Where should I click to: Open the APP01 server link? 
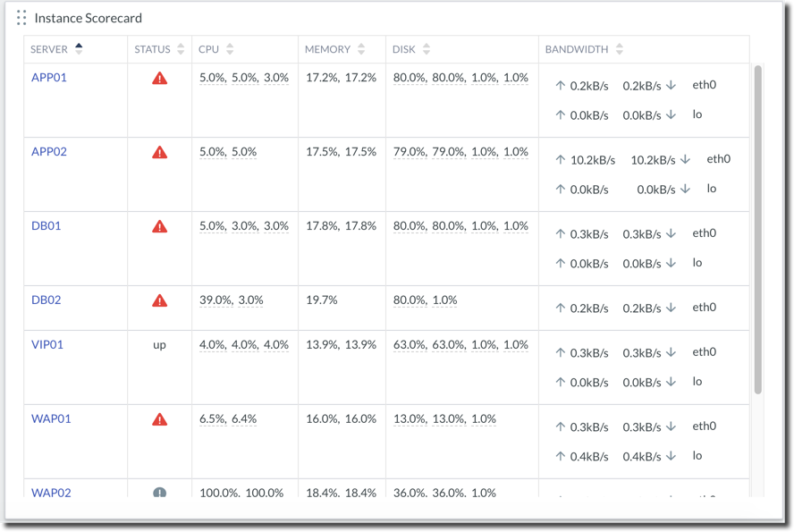(x=49, y=78)
